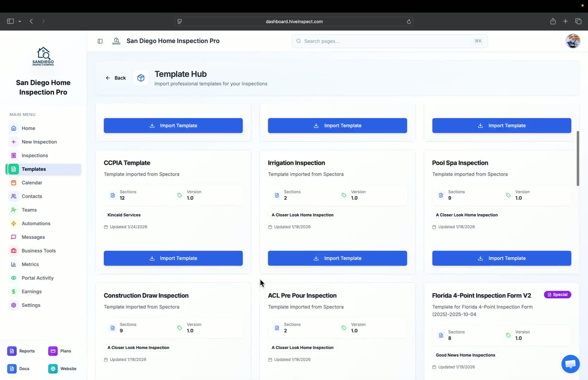The image size is (588, 380).
Task: Open the support chat bubble
Action: coord(570,364)
